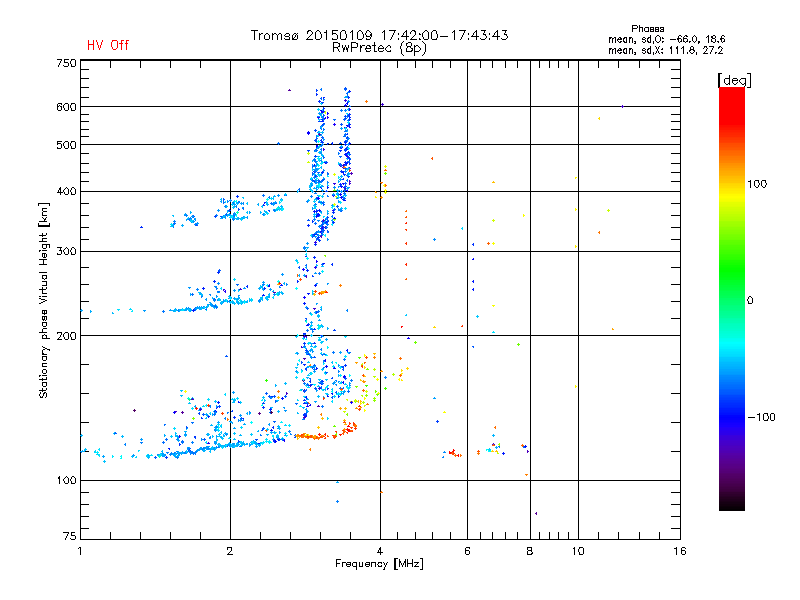Screen dimensions: 800x600
Task: Click the 'RwPretec (8p)' subtitle
Action: (x=379, y=48)
